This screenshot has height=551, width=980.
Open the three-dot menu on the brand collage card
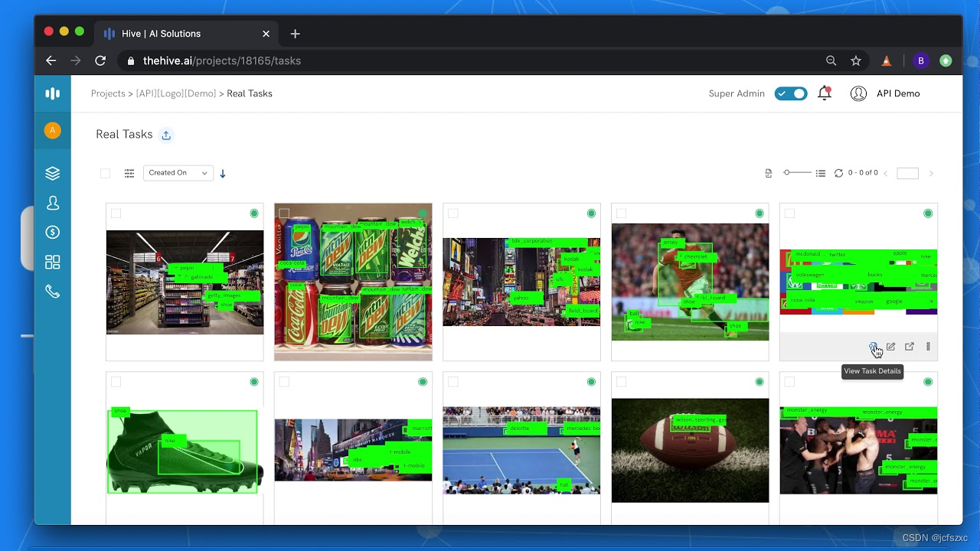pyautogui.click(x=928, y=347)
